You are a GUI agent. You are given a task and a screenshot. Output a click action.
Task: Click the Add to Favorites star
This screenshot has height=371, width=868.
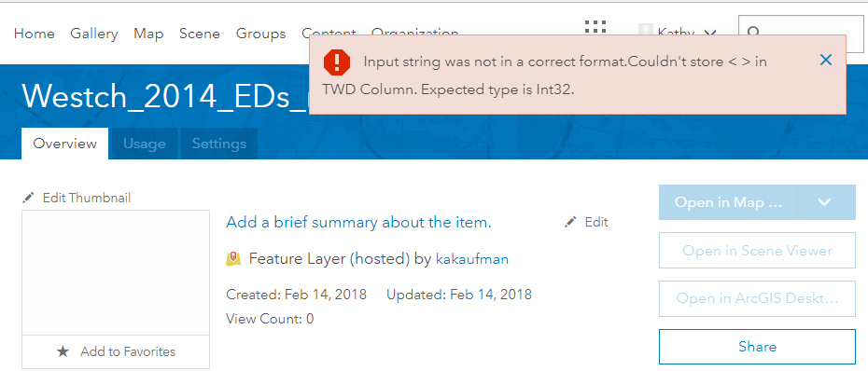click(x=63, y=351)
